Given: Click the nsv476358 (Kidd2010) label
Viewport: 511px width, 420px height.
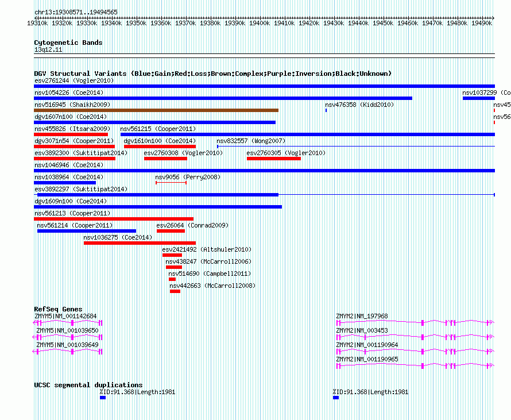Looking at the screenshot, I should tap(359, 105).
